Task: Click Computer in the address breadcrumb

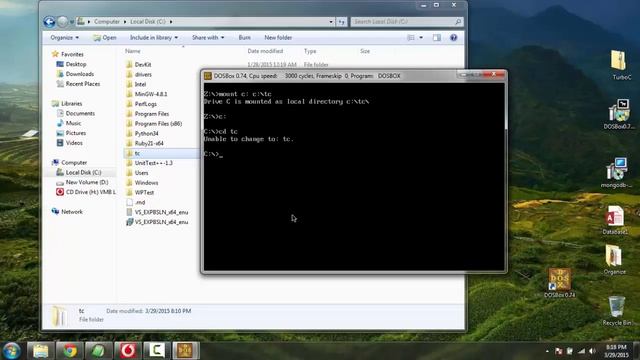Action: point(107,22)
